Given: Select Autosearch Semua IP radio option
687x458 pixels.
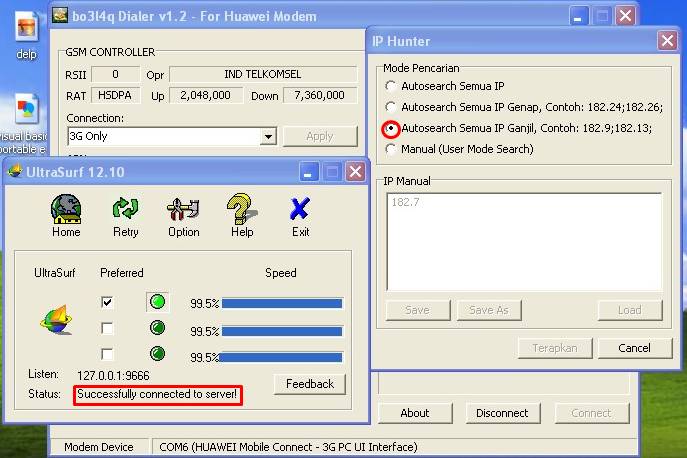Looking at the screenshot, I should point(391,86).
